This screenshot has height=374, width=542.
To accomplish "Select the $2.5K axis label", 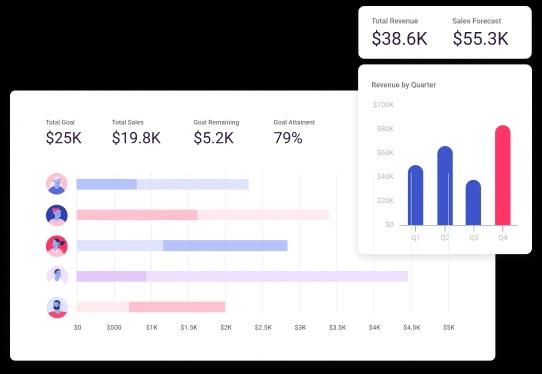I will pos(263,327).
